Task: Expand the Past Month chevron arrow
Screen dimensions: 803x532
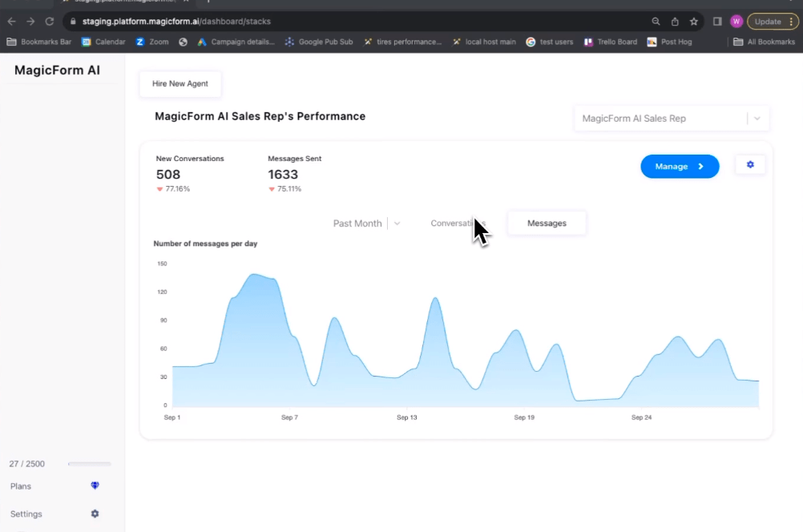Action: pos(397,224)
